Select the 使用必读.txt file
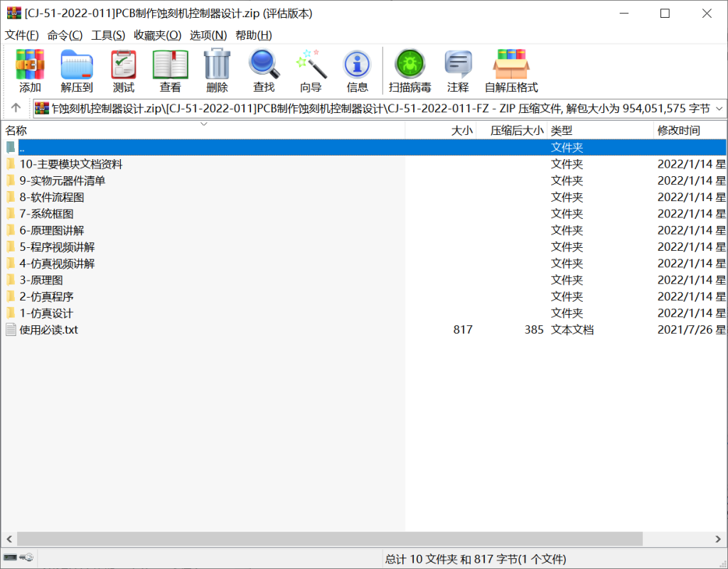Viewport: 728px width, 569px height. (x=48, y=330)
